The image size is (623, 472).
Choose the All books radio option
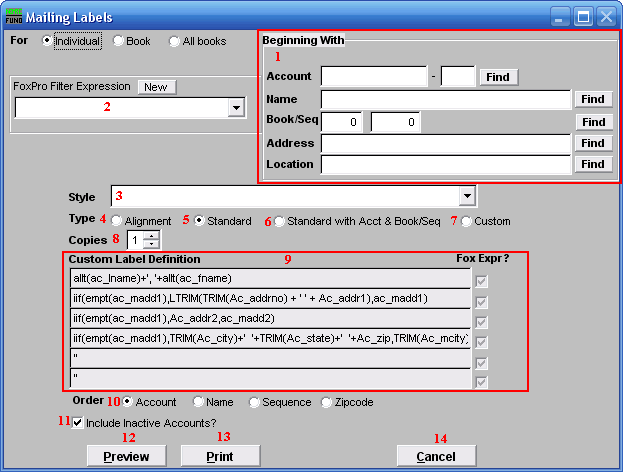pos(174,42)
